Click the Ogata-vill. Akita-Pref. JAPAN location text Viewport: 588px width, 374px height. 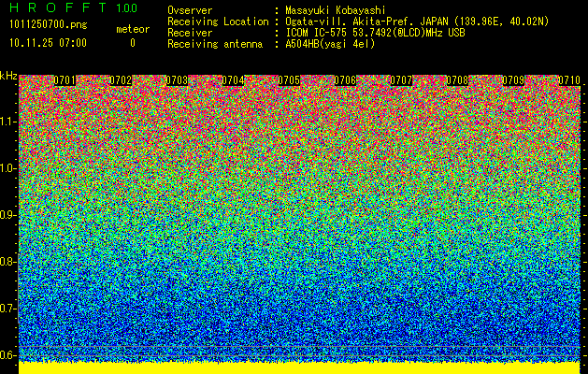[417, 22]
